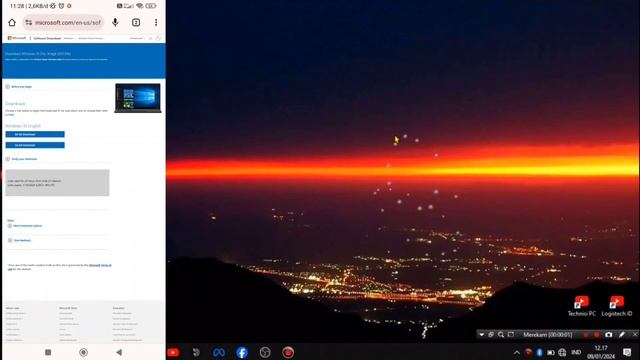Screen dimensions: 640x360
Task: Open the taskbar icon right of YouTube
Action: tap(196, 352)
